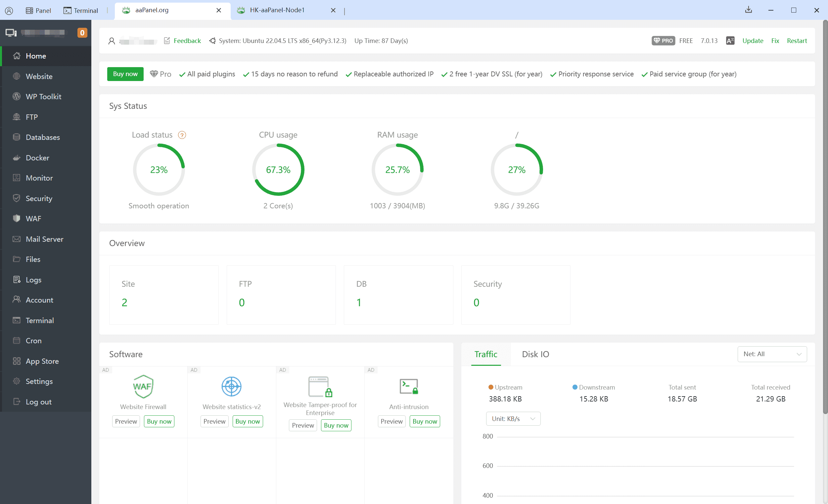This screenshot has height=504, width=828.
Task: Open WAF shield icon in sidebar
Action: [x=17, y=219]
